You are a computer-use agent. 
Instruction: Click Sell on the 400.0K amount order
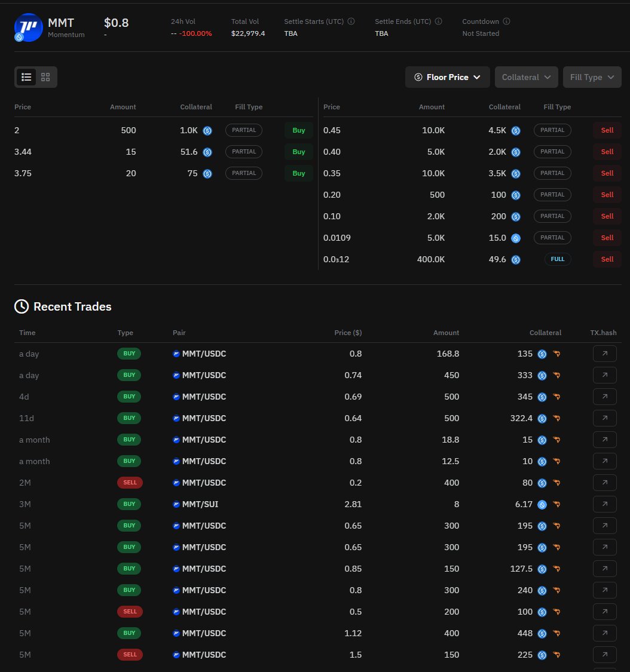point(607,259)
